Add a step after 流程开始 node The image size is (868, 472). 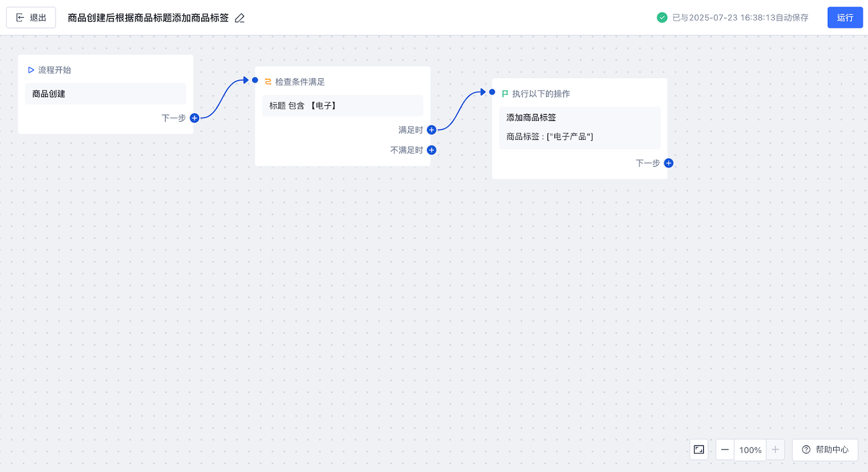pyautogui.click(x=194, y=118)
